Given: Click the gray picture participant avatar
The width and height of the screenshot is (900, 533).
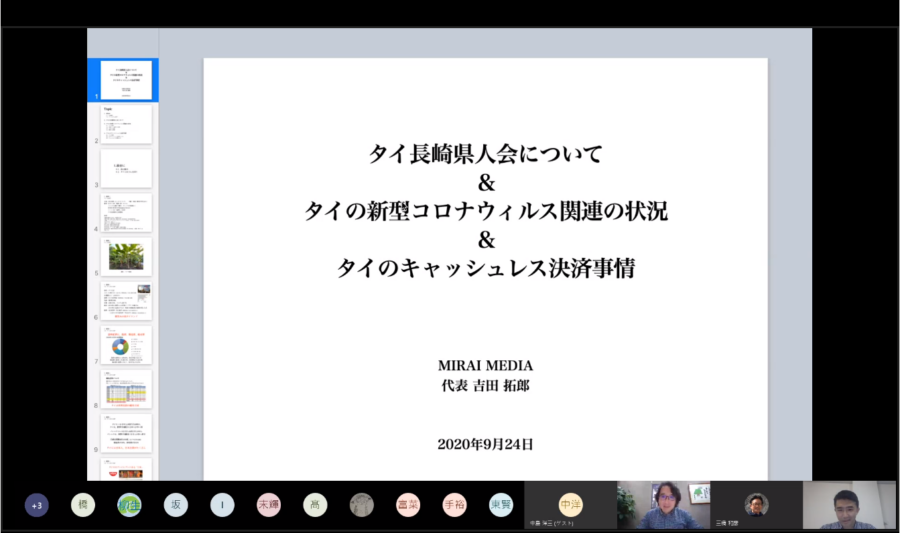Looking at the screenshot, I should coord(362,505).
